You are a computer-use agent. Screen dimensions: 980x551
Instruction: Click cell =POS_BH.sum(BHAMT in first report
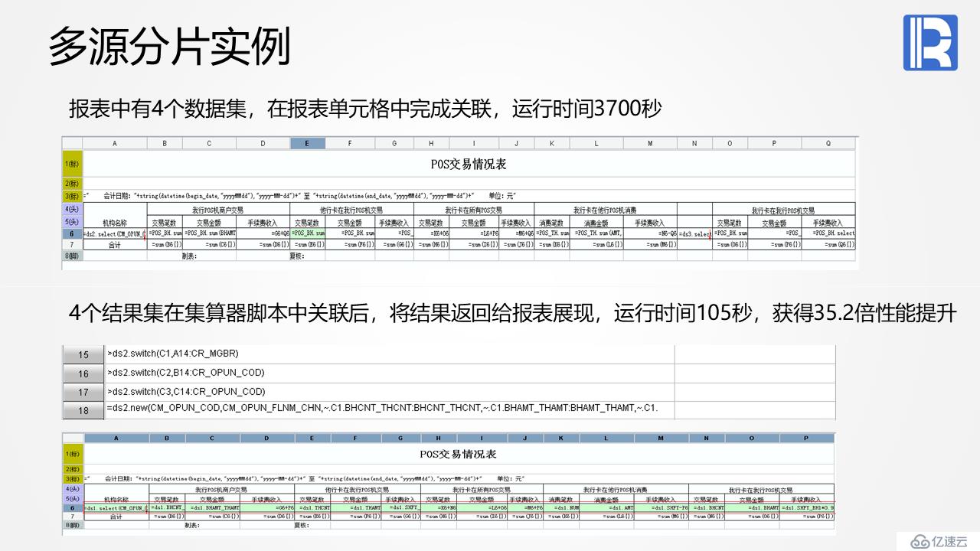[209, 233]
